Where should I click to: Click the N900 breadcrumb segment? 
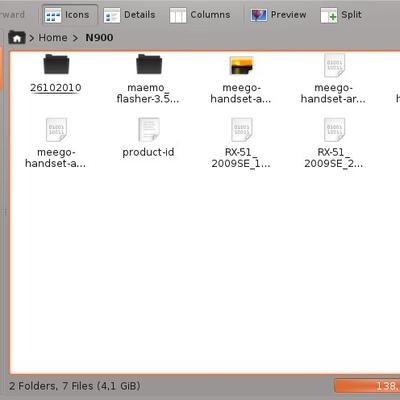coord(99,38)
